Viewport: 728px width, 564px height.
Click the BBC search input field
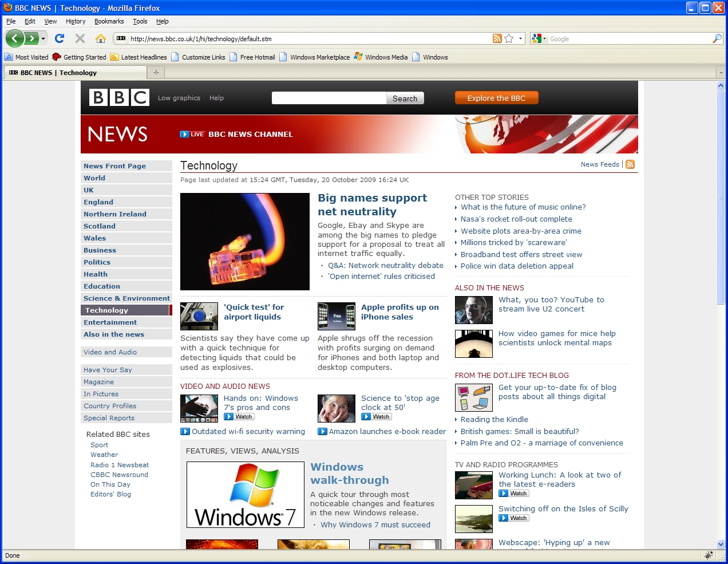(329, 98)
